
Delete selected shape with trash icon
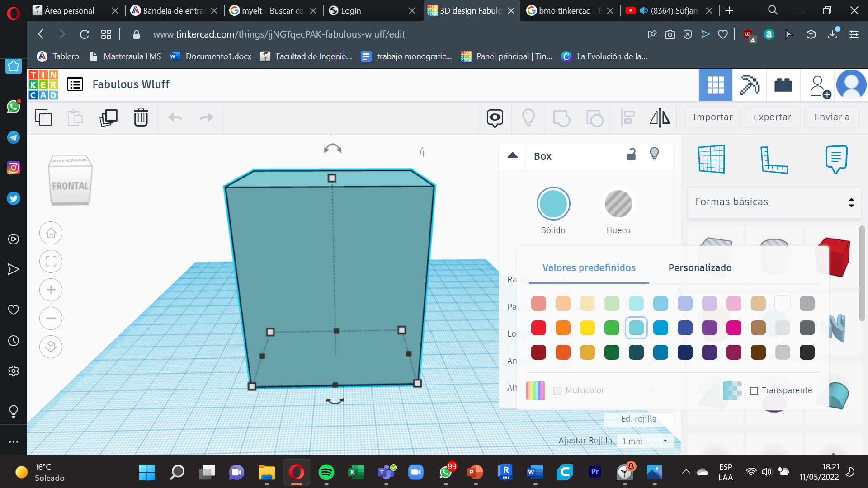tap(141, 117)
